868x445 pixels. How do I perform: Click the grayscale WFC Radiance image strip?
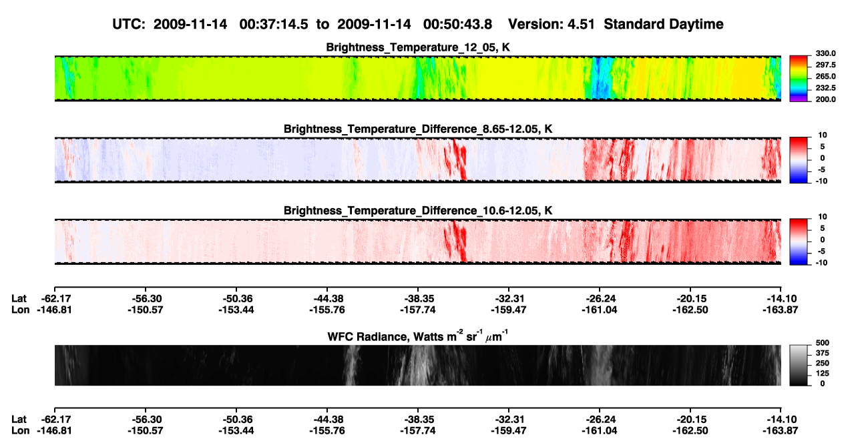[x=417, y=365]
